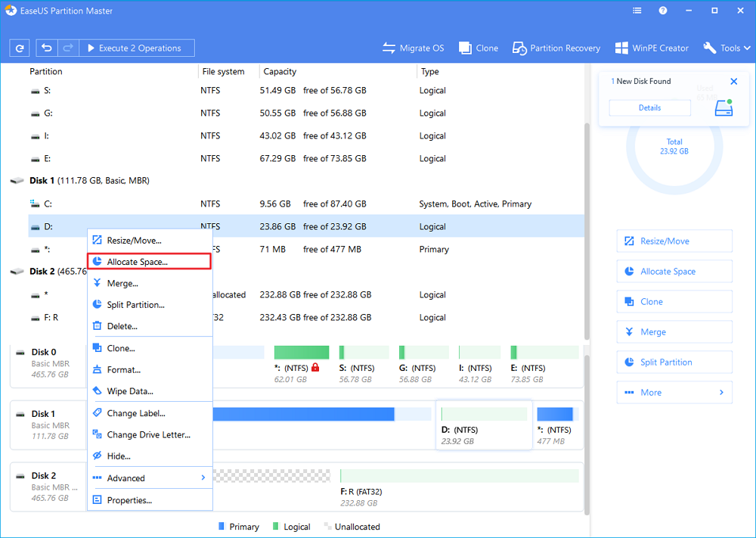Open the Migrate OS tool

pyautogui.click(x=413, y=48)
